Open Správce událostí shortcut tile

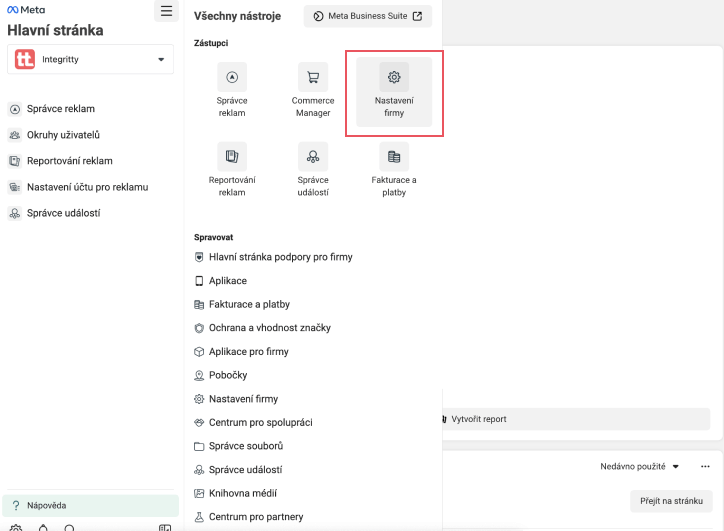point(313,170)
